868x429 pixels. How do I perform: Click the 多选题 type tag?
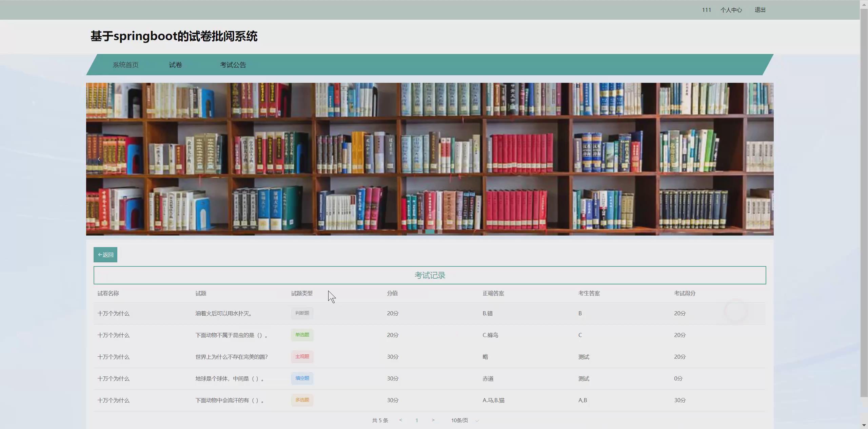tap(302, 400)
